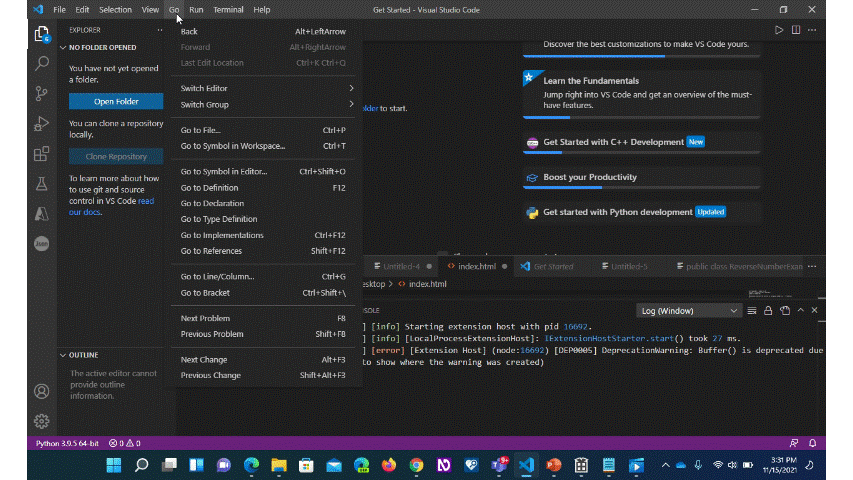The image size is (853, 480).
Task: Maximize panel with the chevron up icon
Action: [x=801, y=310]
